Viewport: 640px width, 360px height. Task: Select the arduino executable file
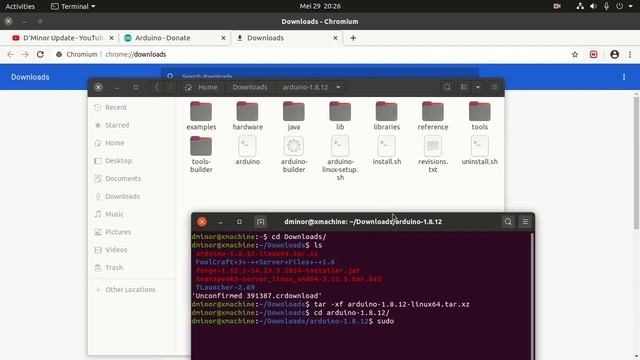(247, 150)
